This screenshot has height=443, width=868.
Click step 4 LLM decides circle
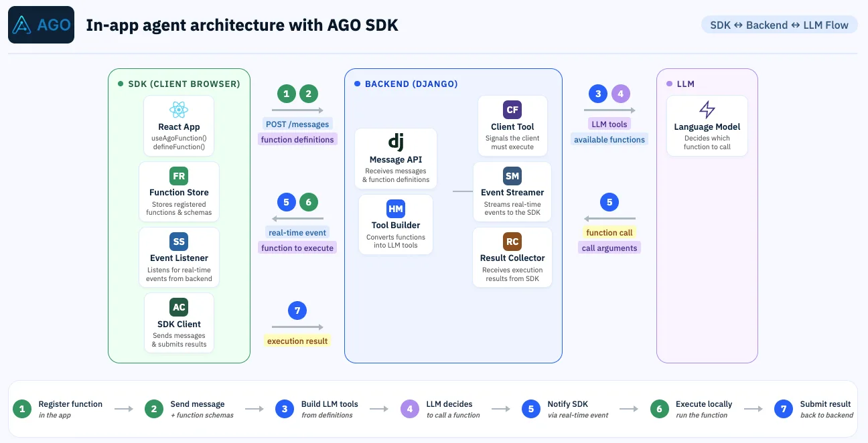tap(409, 408)
